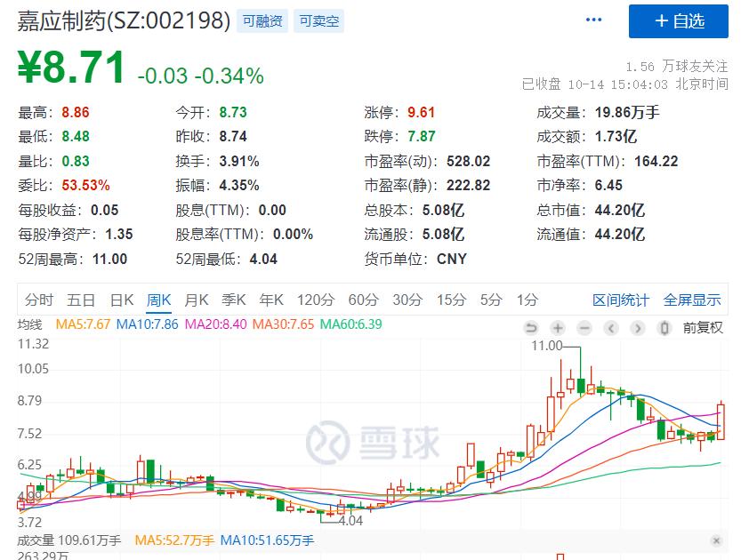Click the 成交额 value 1.73亿

click(616, 137)
